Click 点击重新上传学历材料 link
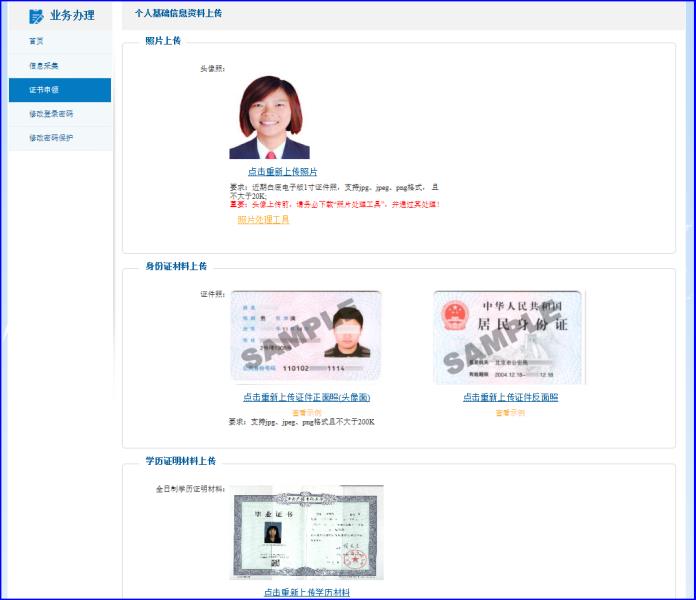Image resolution: width=696 pixels, height=600 pixels. (307, 592)
